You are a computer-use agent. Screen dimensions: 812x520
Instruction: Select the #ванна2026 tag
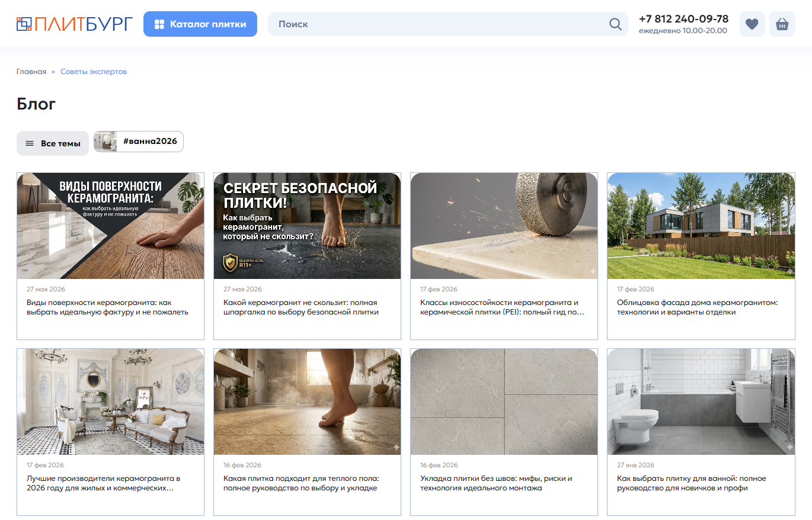pyautogui.click(x=139, y=142)
